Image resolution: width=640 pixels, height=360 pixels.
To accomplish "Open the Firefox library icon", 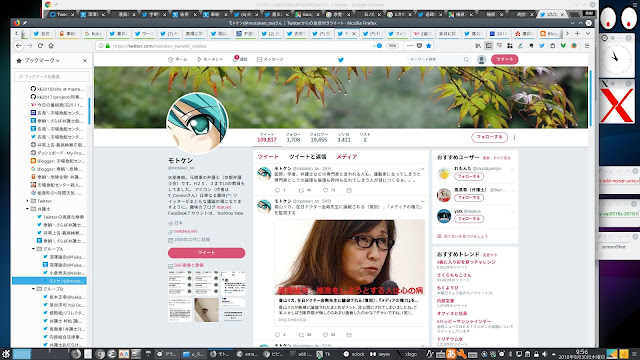I will coord(478,46).
